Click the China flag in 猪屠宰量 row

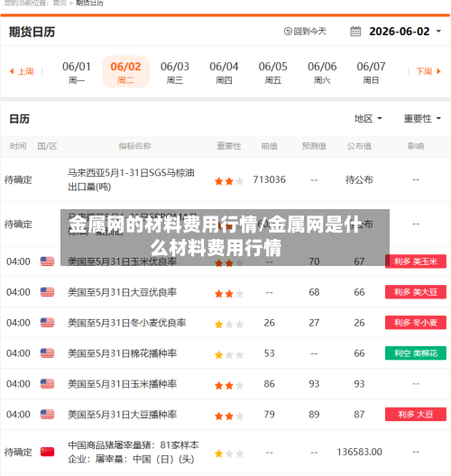click(48, 452)
